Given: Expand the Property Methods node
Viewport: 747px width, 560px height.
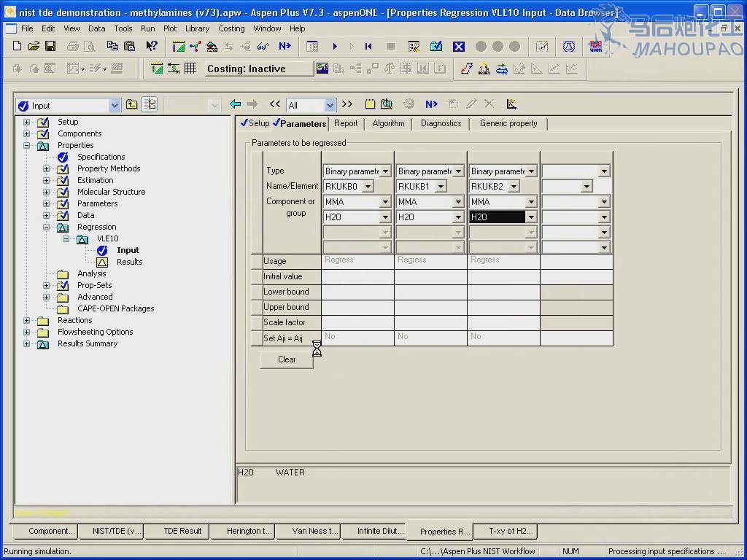Looking at the screenshot, I should point(46,168).
